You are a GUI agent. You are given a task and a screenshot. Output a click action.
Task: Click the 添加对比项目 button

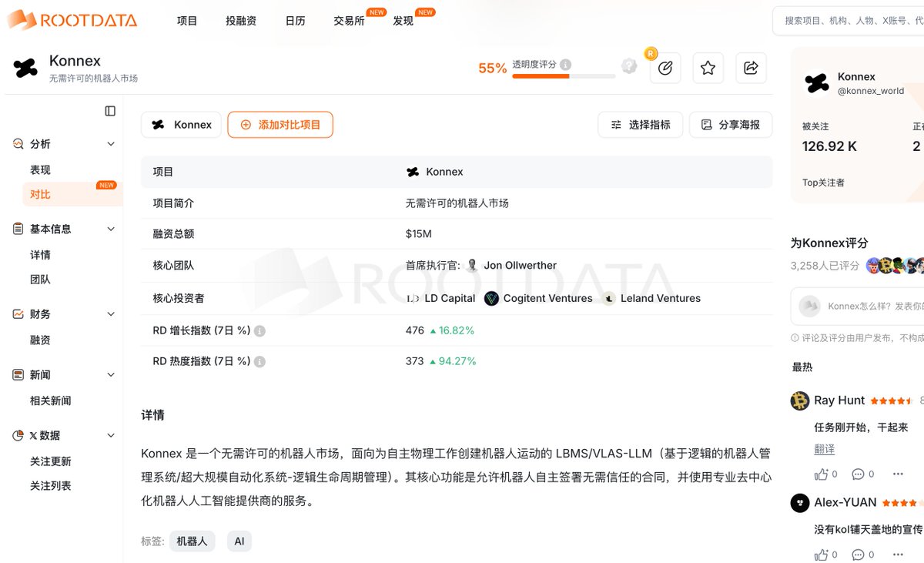pos(280,125)
